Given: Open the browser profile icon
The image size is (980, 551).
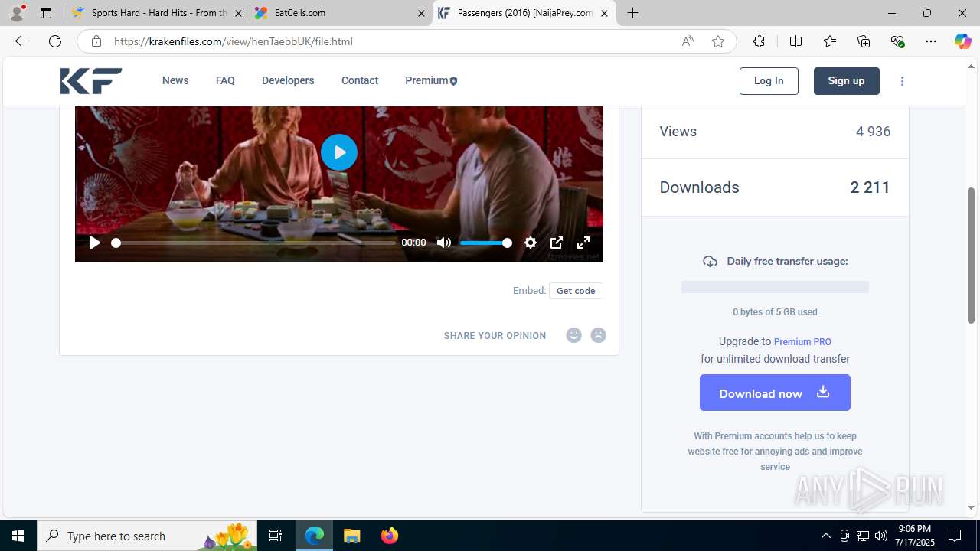Looking at the screenshot, I should click(x=17, y=13).
